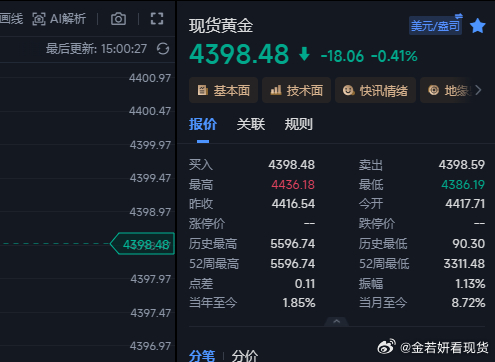Switch to the 规则 tab
This screenshot has height=362, width=495.
tap(299, 124)
